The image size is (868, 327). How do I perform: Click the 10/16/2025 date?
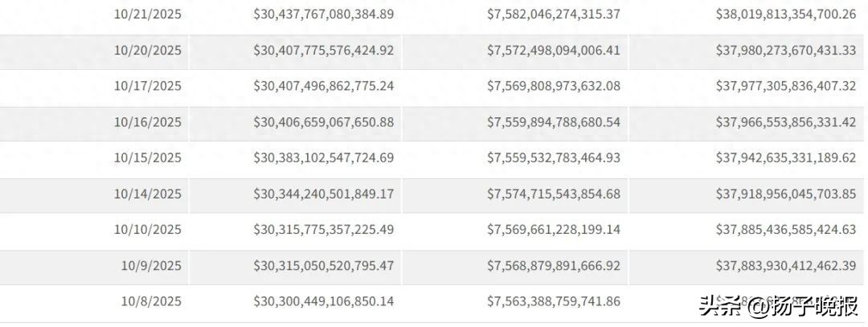point(147,122)
